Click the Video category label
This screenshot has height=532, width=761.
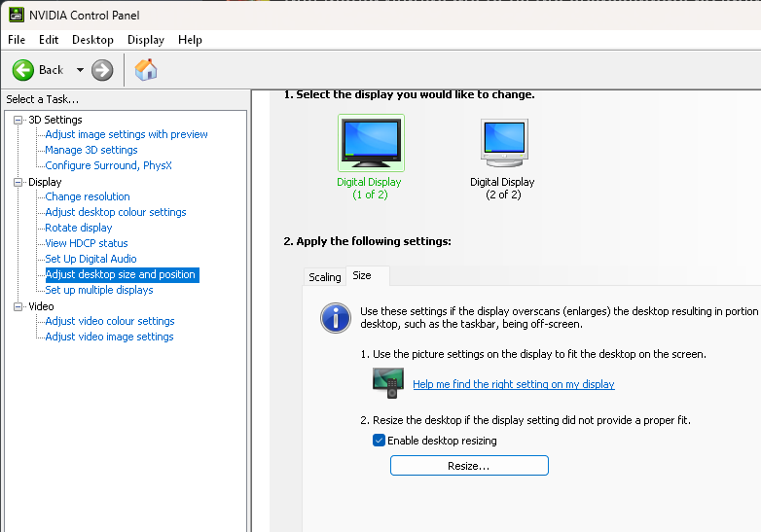41,306
